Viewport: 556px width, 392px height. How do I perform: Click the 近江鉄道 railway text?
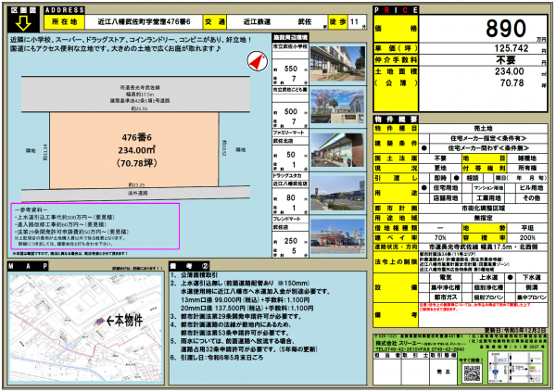[257, 22]
